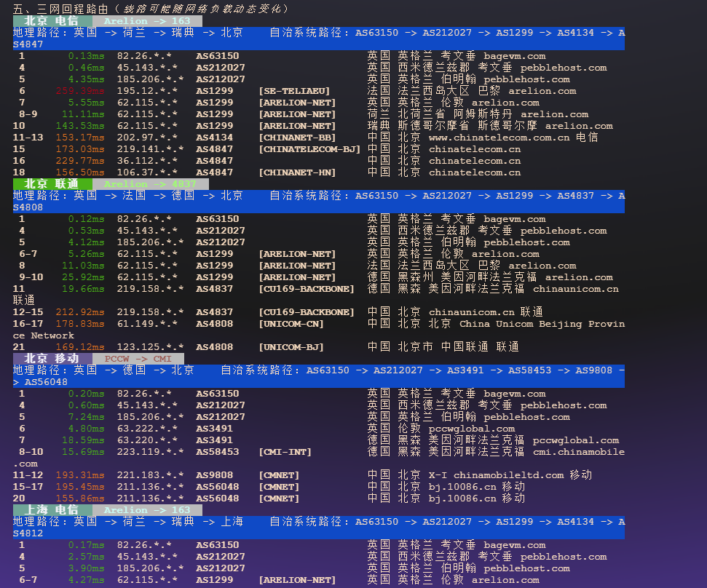This screenshot has height=588, width=707.
Task: Select the 北京 联通 section header
Action: point(51,183)
